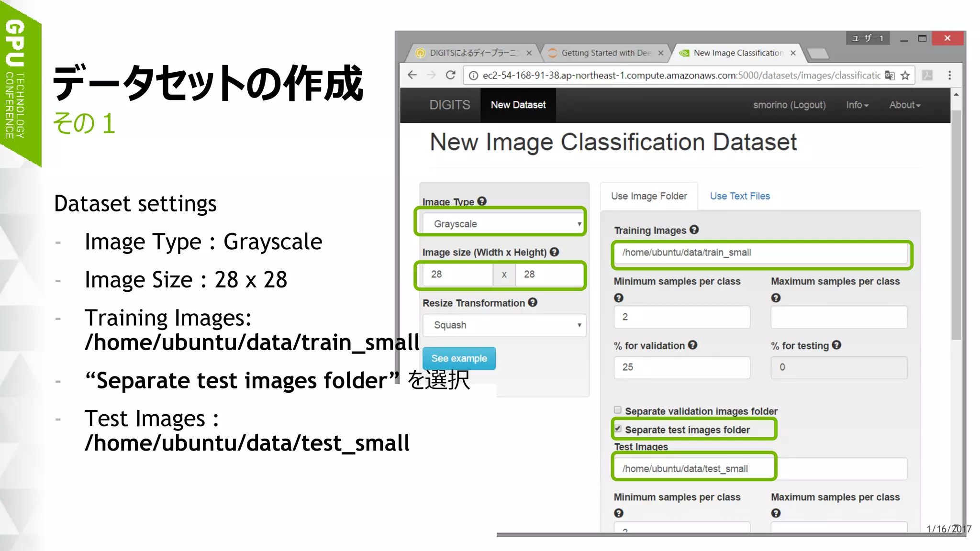980x551 pixels.
Task: Click the smorino (Logout) link
Action: [790, 105]
